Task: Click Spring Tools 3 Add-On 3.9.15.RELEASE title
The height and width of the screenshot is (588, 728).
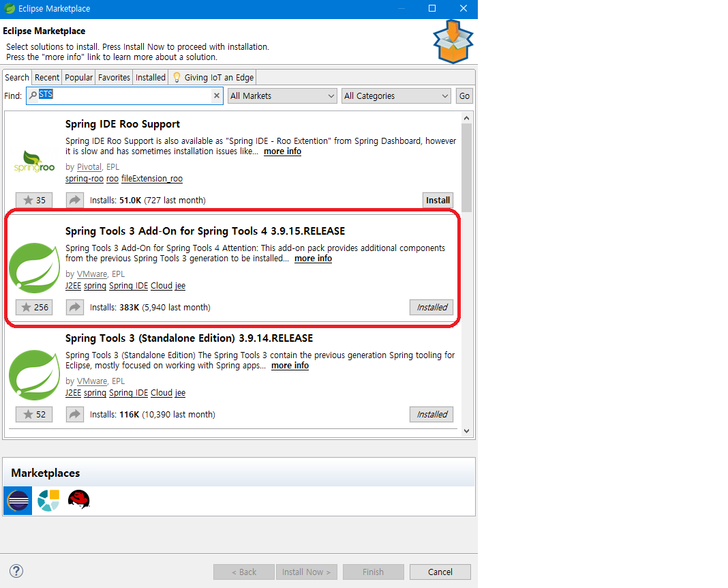Action: 205,231
